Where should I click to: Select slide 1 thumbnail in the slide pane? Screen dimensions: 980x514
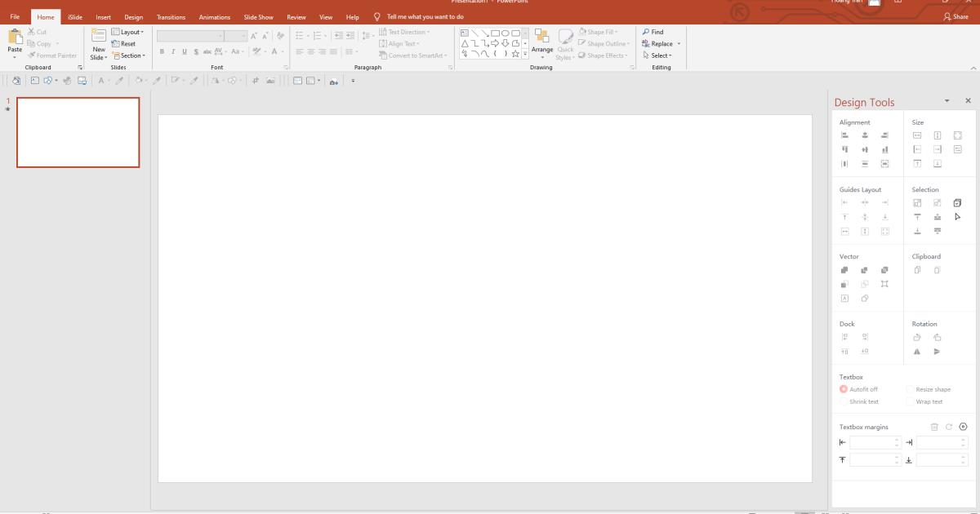point(78,132)
